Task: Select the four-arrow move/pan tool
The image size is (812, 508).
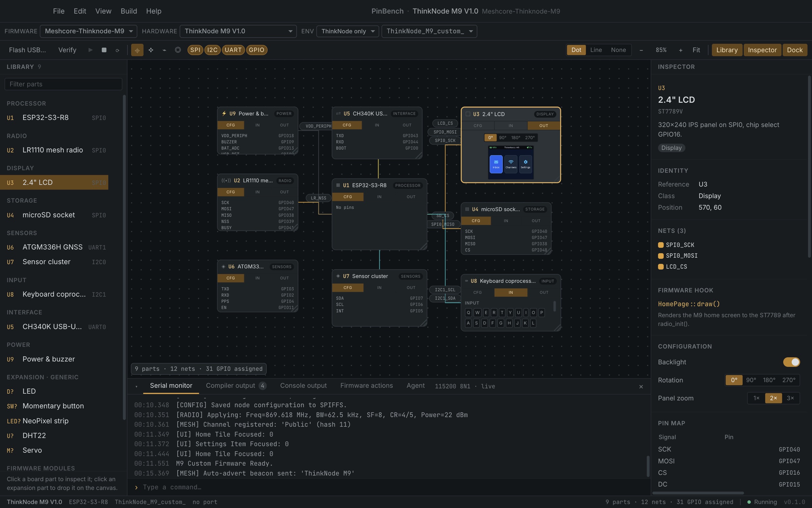Action: tap(151, 50)
